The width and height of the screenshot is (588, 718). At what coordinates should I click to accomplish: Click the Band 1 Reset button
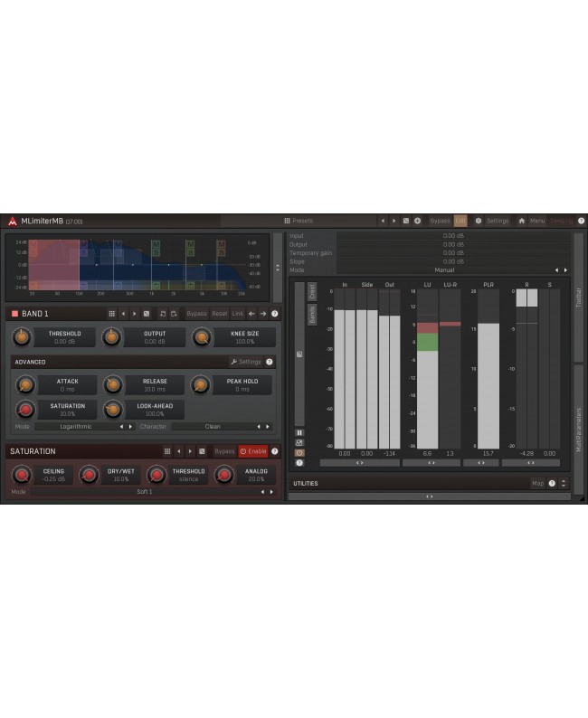point(219,314)
